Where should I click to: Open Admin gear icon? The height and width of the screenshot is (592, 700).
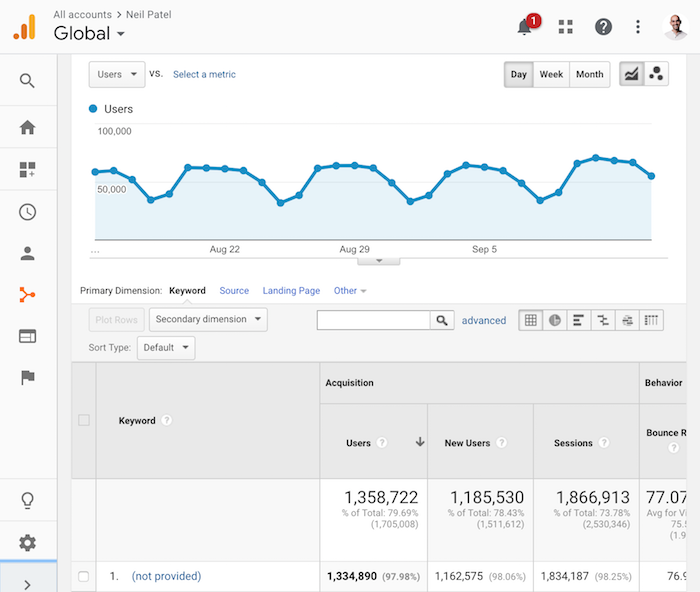click(27, 543)
